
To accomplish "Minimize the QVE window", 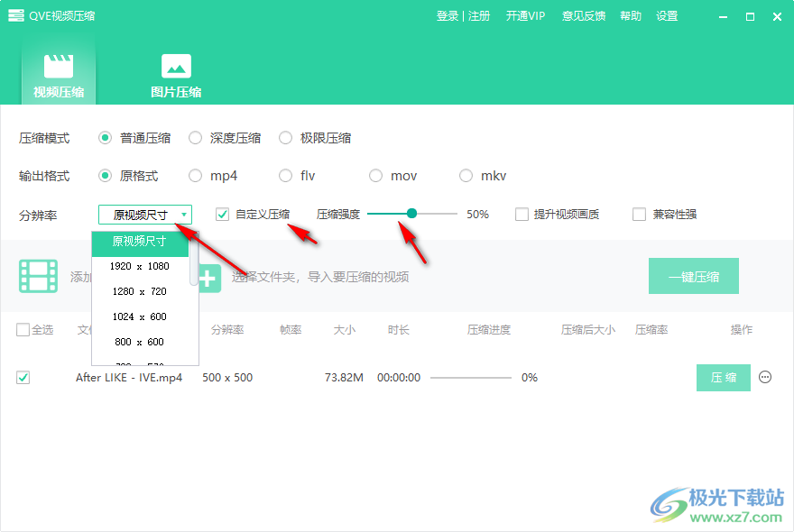I will click(723, 17).
